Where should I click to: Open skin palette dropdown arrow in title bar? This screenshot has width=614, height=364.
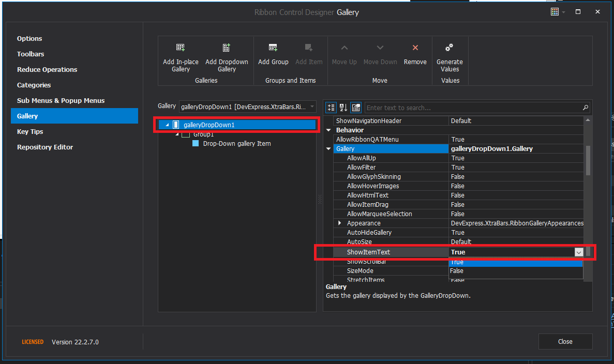pos(563,12)
